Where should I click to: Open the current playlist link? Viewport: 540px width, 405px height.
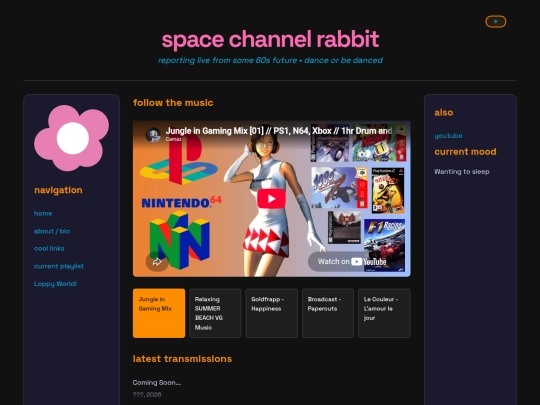pos(59,266)
